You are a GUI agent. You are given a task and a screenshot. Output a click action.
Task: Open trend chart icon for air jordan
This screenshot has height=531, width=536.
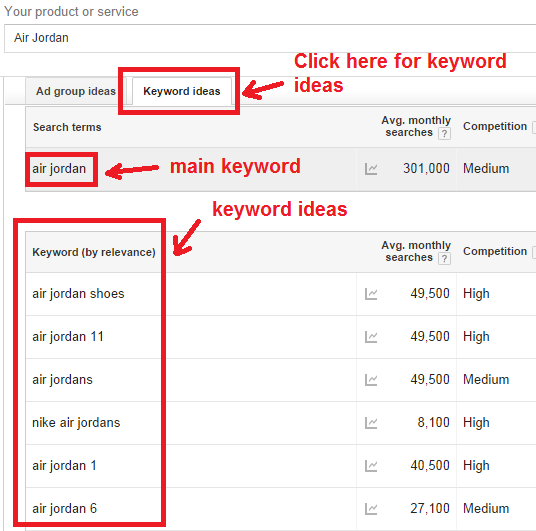(371, 169)
